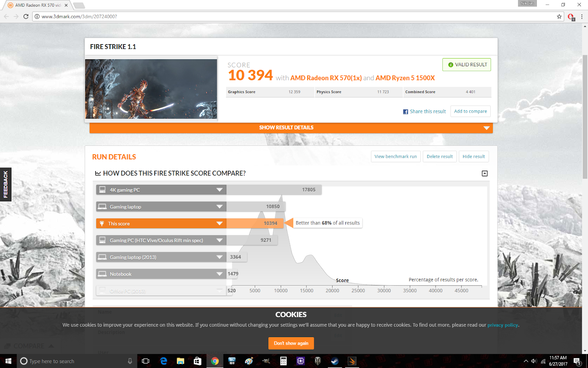The image size is (588, 368).
Task: Open the AMD Ryzen 5 1500X link
Action: pos(405,78)
